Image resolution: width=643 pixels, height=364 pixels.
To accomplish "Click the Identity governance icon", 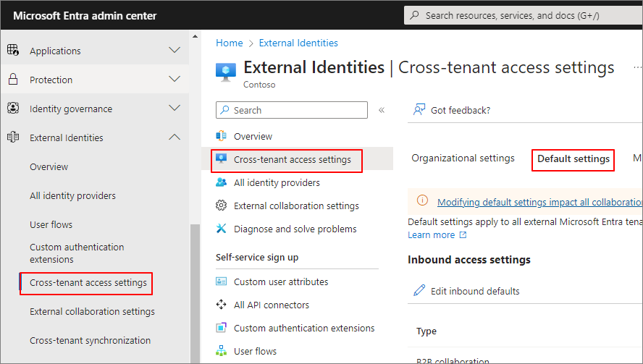I will click(x=13, y=108).
